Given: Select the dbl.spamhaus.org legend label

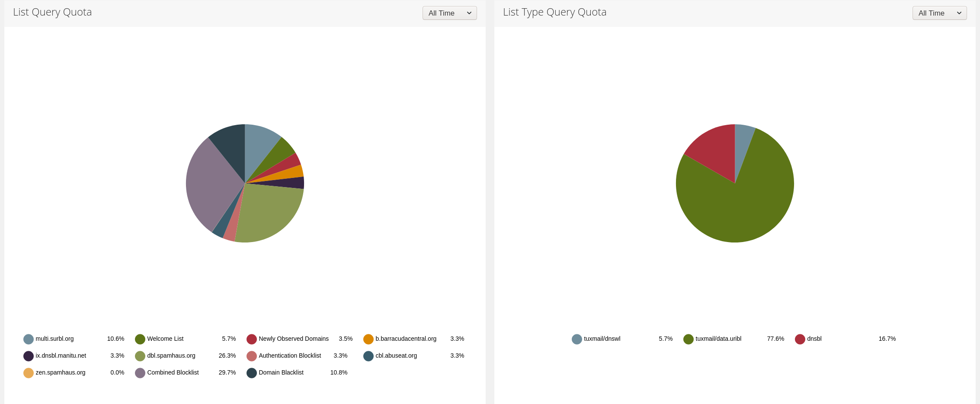Looking at the screenshot, I should [171, 356].
